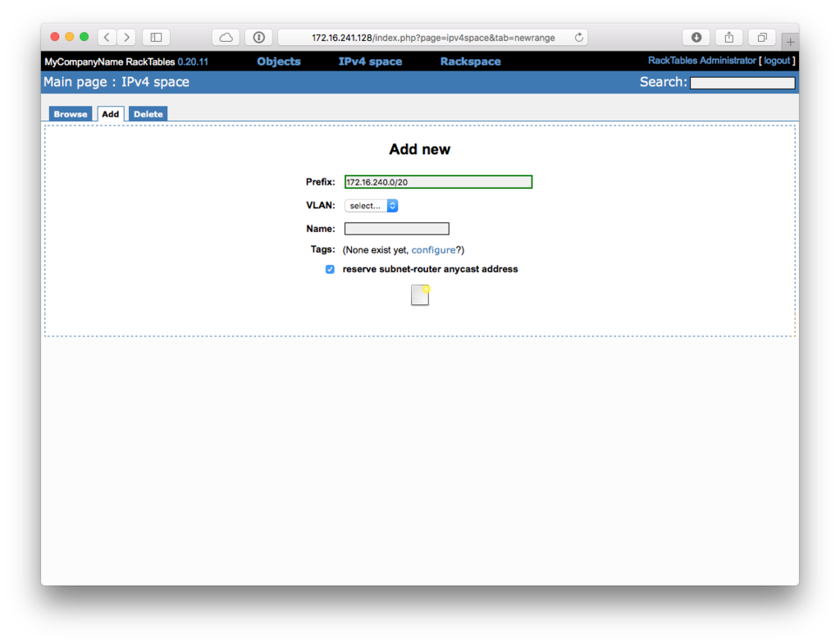
Task: Open Reader mode icon in address bar
Action: click(x=258, y=37)
